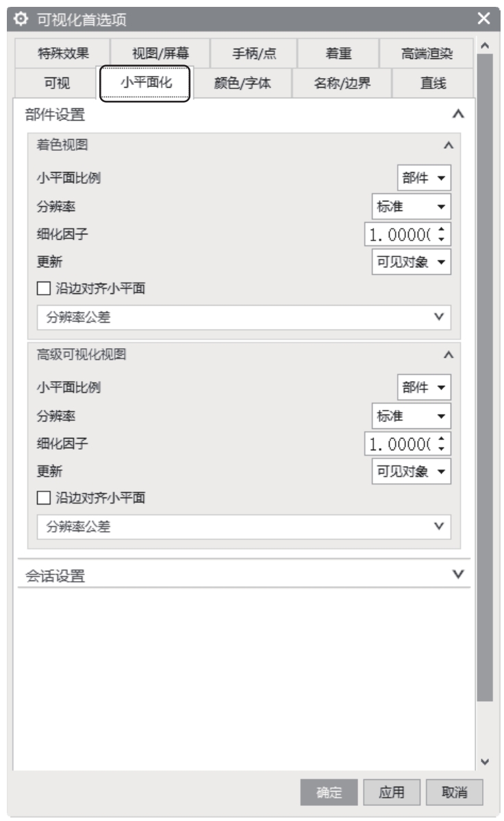
Task: Click the 应用 button
Action: 392,792
